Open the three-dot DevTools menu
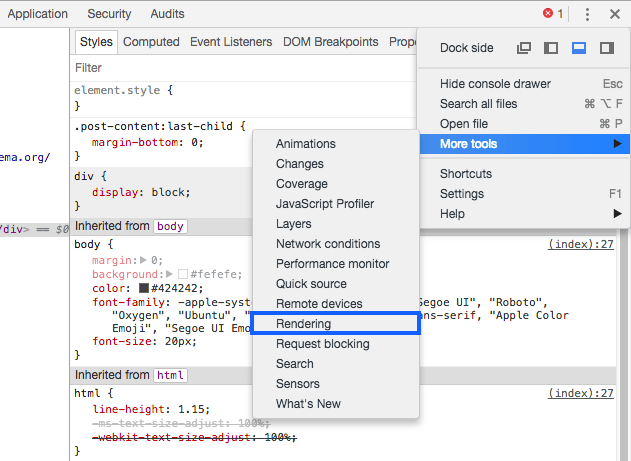Viewport: 631px width, 461px height. pos(587,14)
